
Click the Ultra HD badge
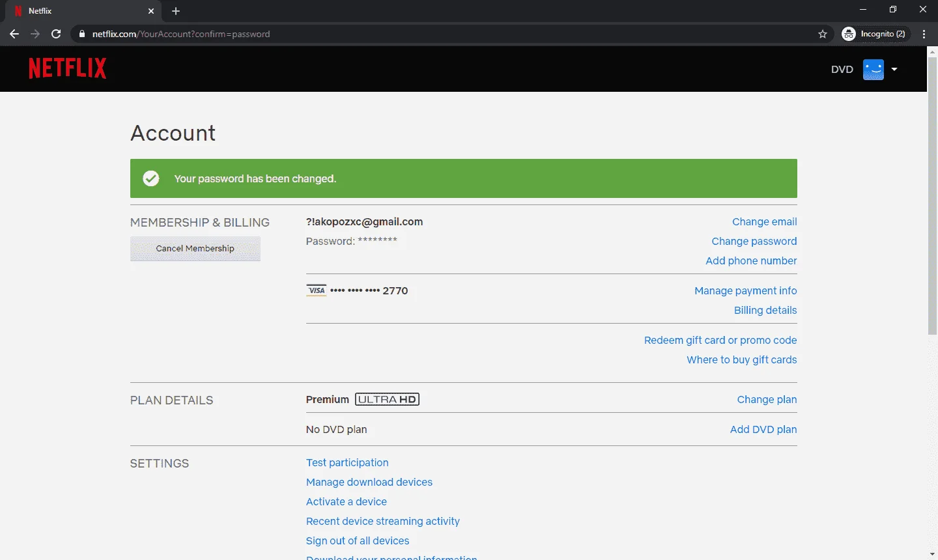(x=387, y=399)
